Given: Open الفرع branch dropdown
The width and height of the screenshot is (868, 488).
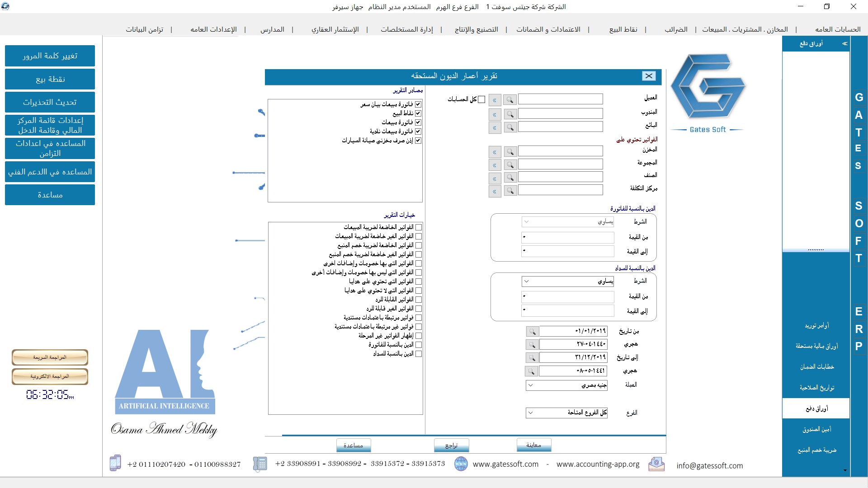Looking at the screenshot, I should (x=531, y=413).
